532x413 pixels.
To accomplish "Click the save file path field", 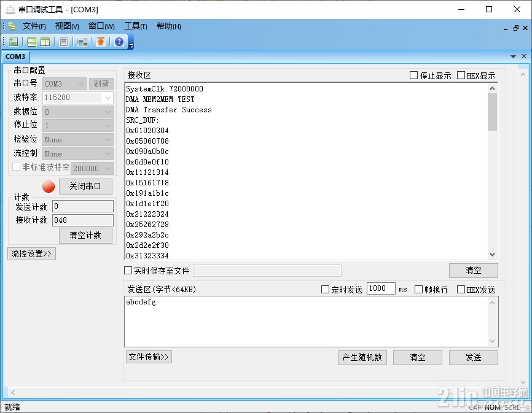I will pos(267,271).
